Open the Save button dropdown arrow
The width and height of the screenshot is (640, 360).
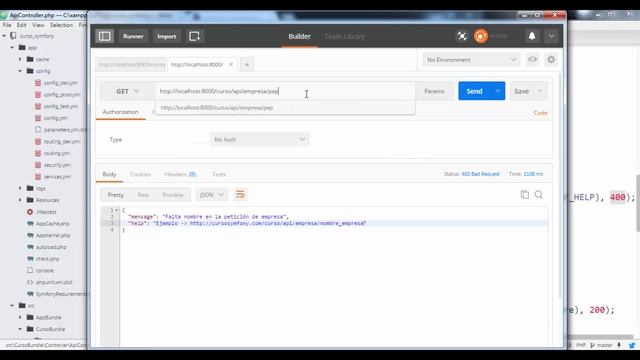coord(540,91)
